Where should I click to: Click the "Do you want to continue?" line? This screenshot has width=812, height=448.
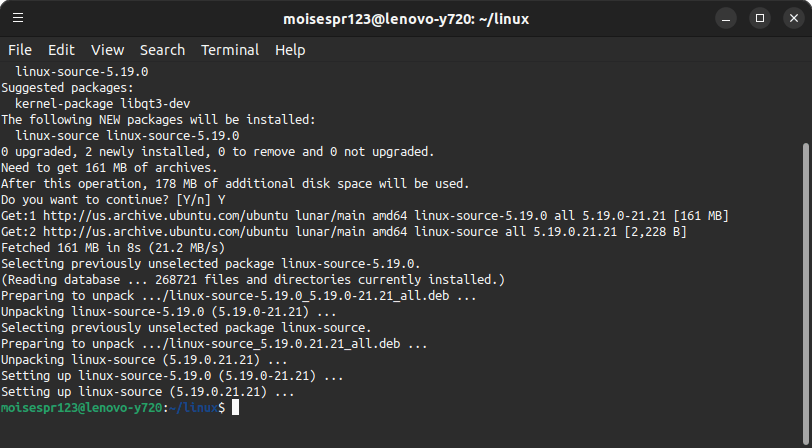[x=113, y=199]
